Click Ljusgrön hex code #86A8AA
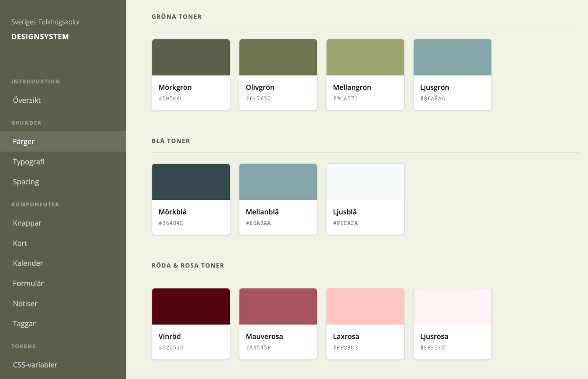This screenshot has height=379, width=588. pos(433,99)
